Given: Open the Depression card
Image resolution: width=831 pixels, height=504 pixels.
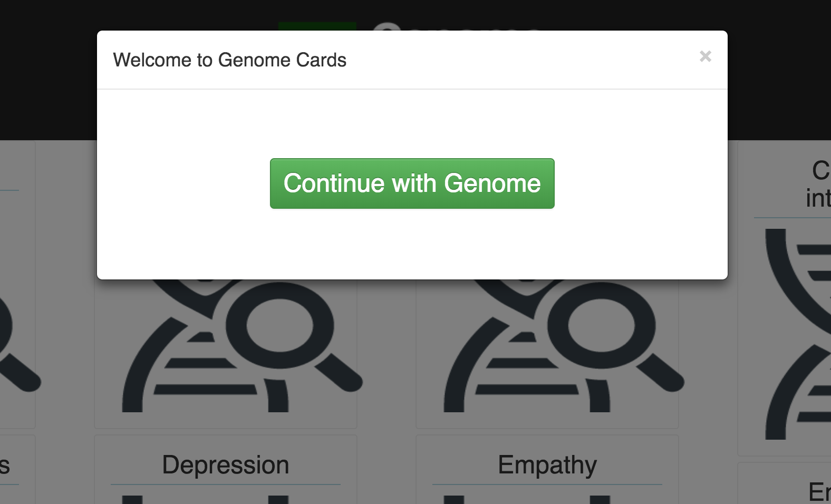Looking at the screenshot, I should click(x=227, y=464).
